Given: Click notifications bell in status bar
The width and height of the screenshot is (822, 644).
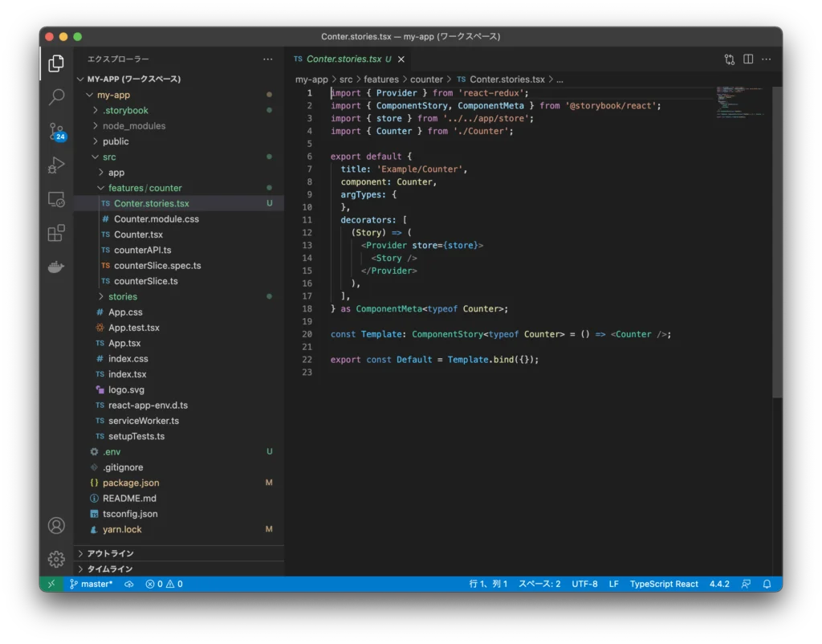Looking at the screenshot, I should tap(767, 584).
